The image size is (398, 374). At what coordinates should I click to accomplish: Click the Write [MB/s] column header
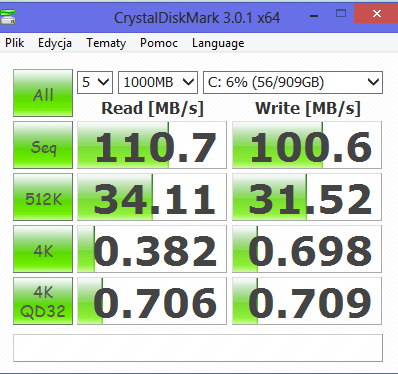[x=308, y=108]
